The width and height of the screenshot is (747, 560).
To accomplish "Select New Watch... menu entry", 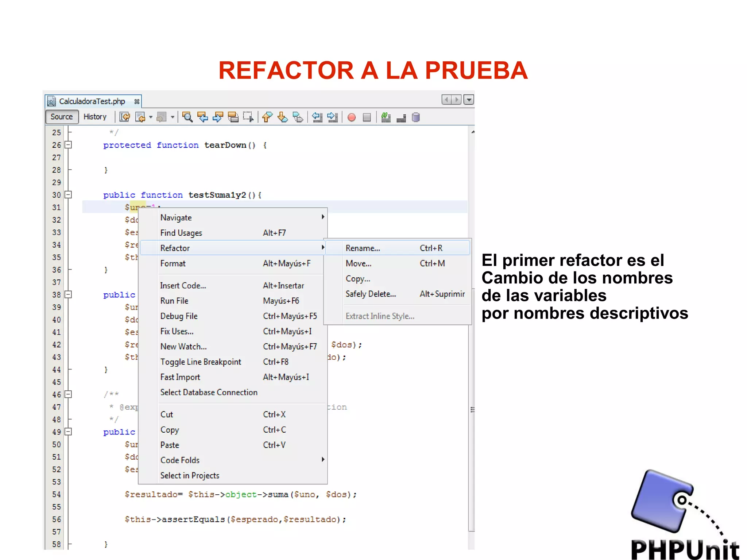I will click(x=233, y=347).
